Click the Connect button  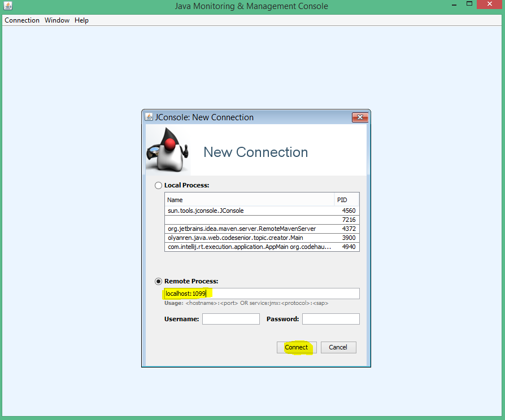tap(297, 347)
